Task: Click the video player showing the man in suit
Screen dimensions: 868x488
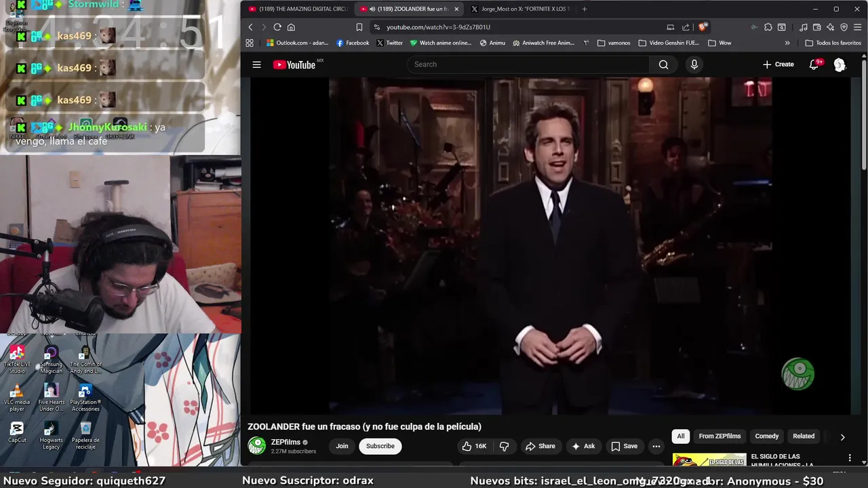Action: (550, 245)
